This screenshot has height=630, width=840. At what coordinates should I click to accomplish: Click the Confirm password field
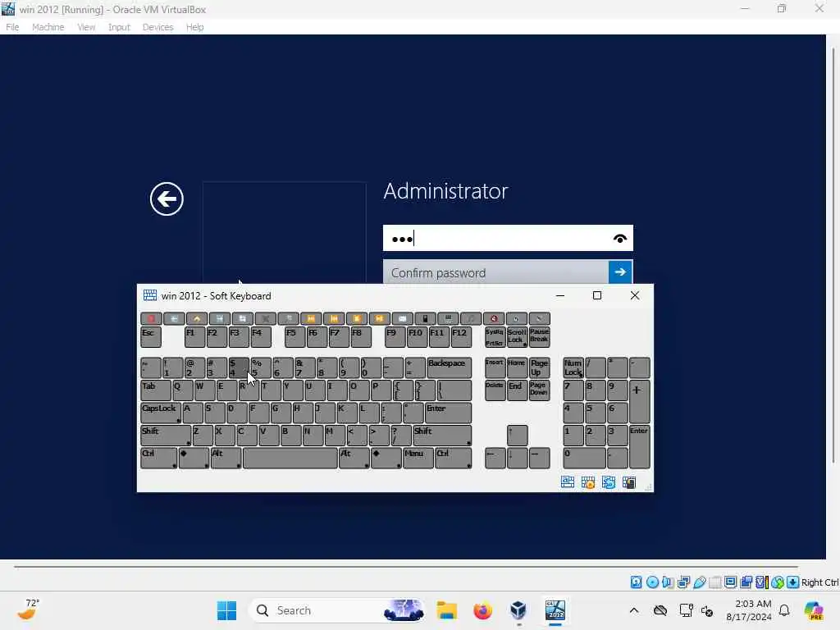pyautogui.click(x=495, y=272)
